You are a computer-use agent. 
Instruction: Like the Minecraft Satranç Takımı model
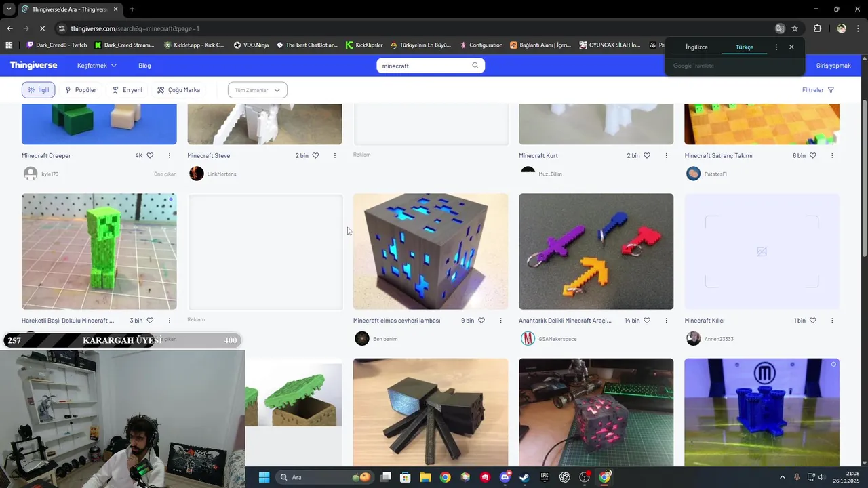[x=812, y=155]
